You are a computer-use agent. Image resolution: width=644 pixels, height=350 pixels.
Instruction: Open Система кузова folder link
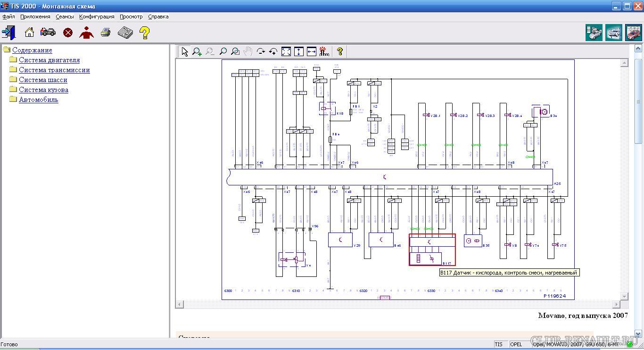[x=43, y=90]
